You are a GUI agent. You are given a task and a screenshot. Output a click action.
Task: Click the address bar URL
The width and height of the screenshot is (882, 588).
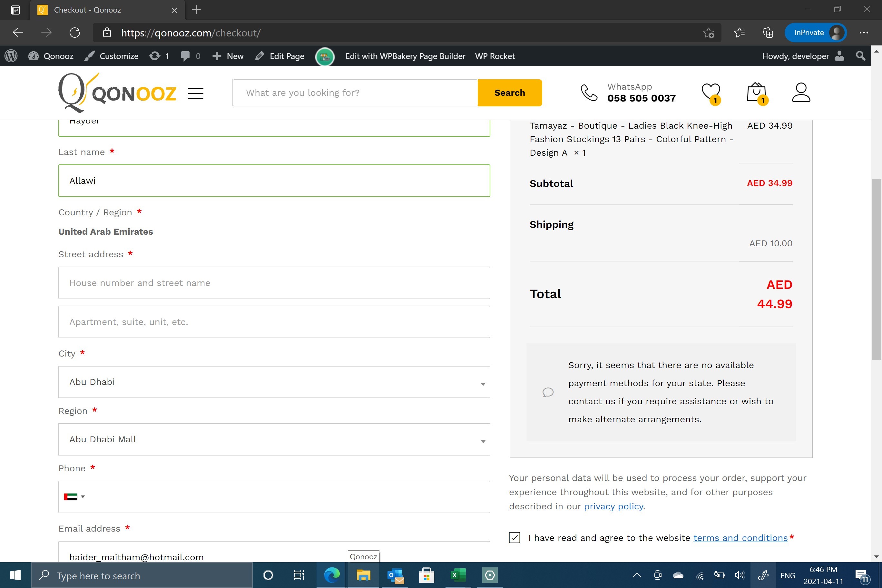click(191, 33)
